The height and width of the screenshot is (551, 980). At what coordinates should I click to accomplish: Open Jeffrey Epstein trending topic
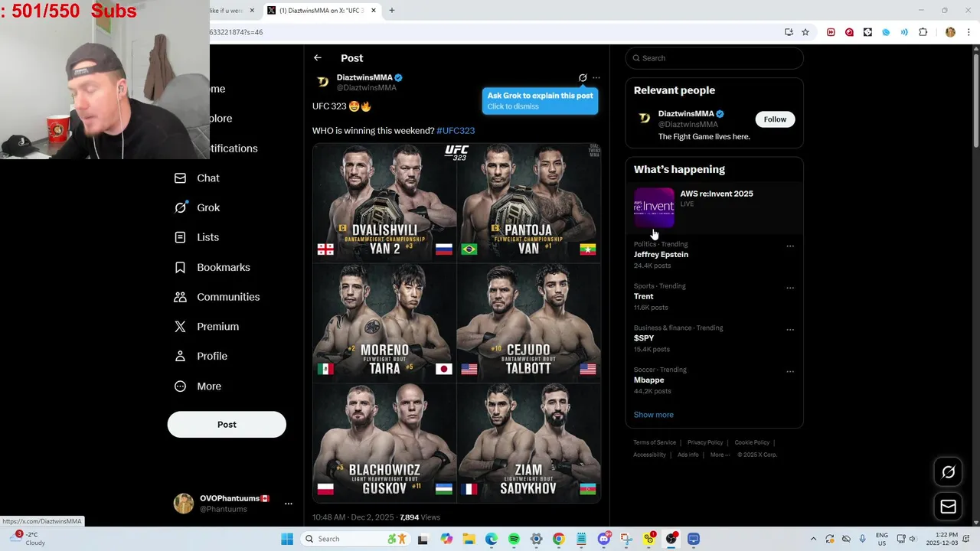(x=661, y=255)
